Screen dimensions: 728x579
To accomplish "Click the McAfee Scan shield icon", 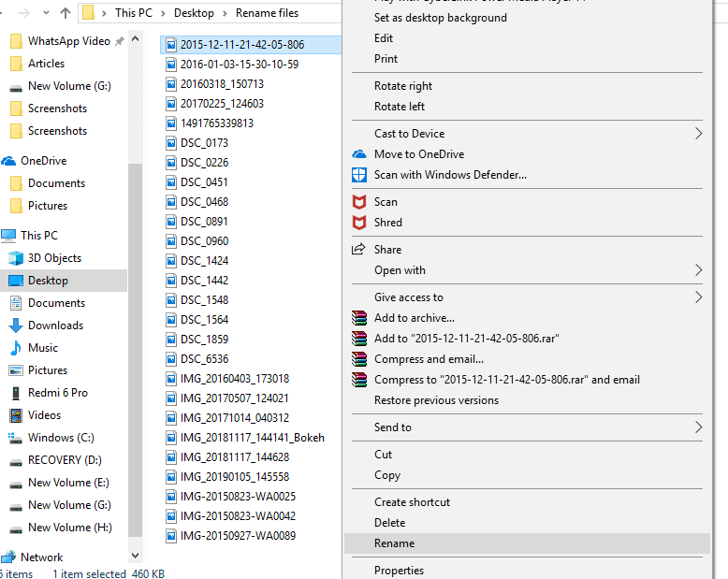I will tap(358, 202).
